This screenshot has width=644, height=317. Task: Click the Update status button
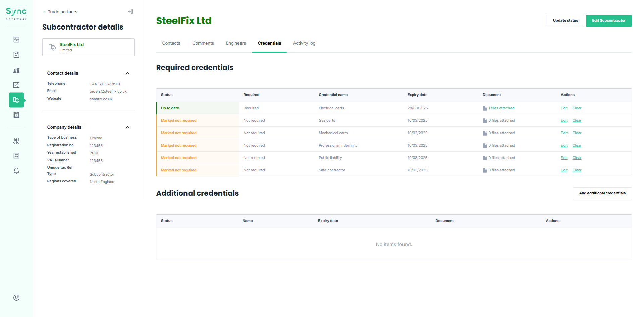(x=565, y=21)
